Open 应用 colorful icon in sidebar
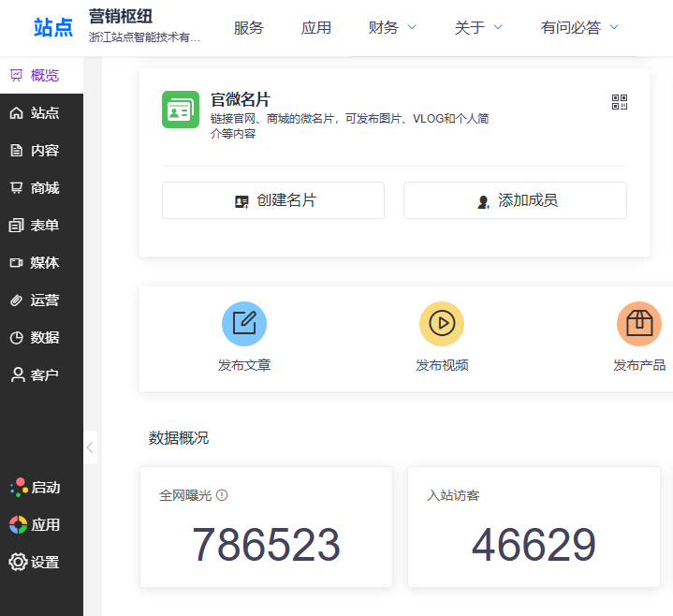 [x=18, y=524]
